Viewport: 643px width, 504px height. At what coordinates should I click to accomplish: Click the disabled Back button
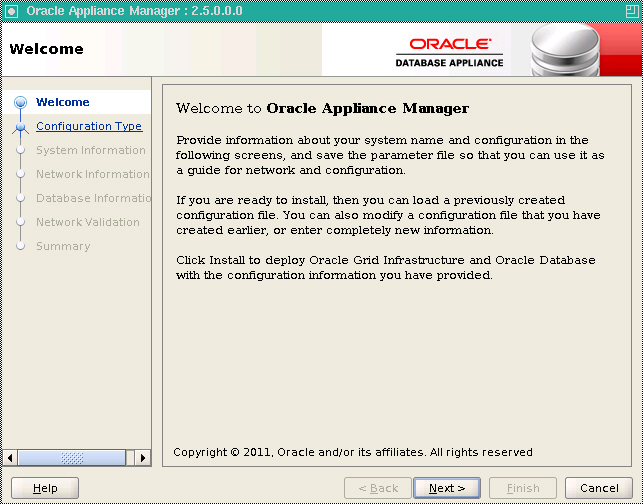click(378, 488)
